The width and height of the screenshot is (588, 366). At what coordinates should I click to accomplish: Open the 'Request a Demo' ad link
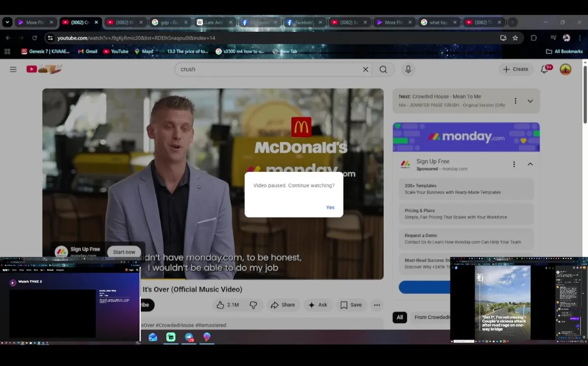[466, 239]
